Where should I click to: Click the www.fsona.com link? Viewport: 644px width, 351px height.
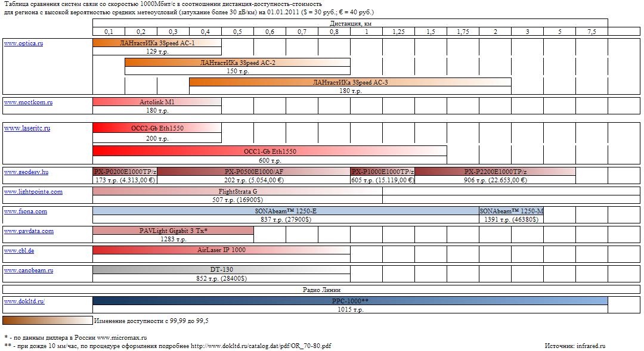[x=26, y=212]
